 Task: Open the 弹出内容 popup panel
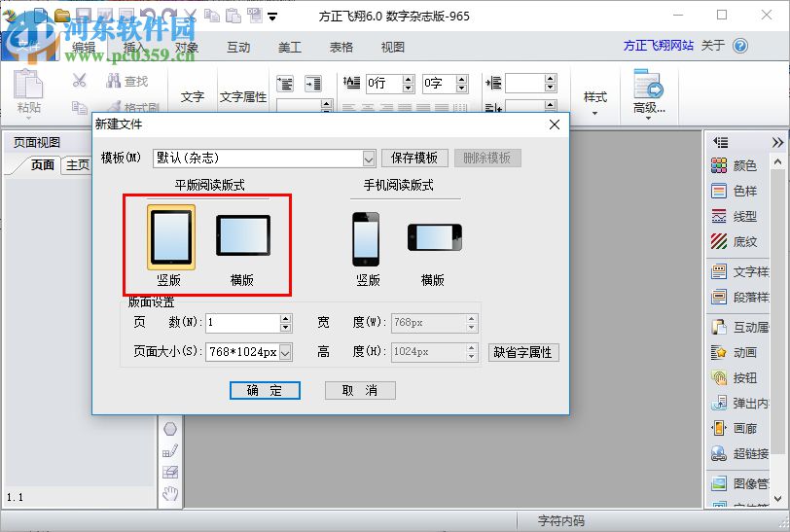coord(739,403)
